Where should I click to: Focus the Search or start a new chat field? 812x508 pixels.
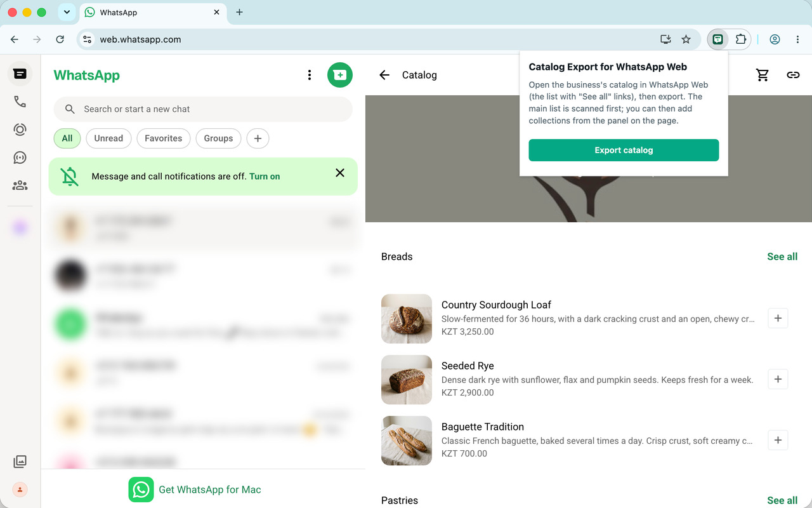(x=203, y=109)
